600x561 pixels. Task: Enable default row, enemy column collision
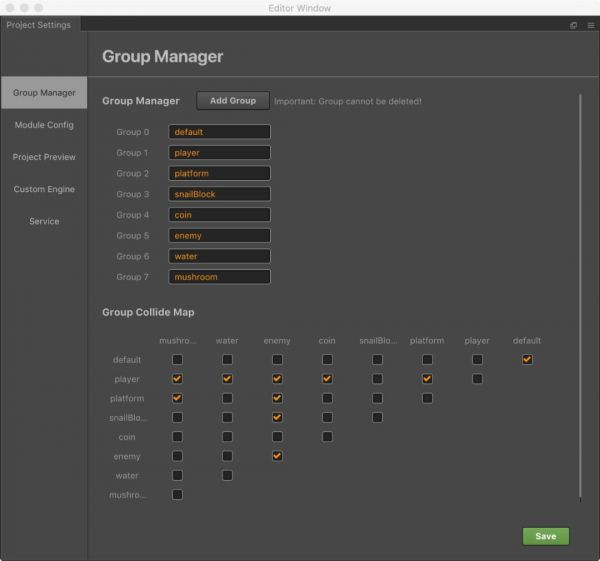pyautogui.click(x=277, y=359)
